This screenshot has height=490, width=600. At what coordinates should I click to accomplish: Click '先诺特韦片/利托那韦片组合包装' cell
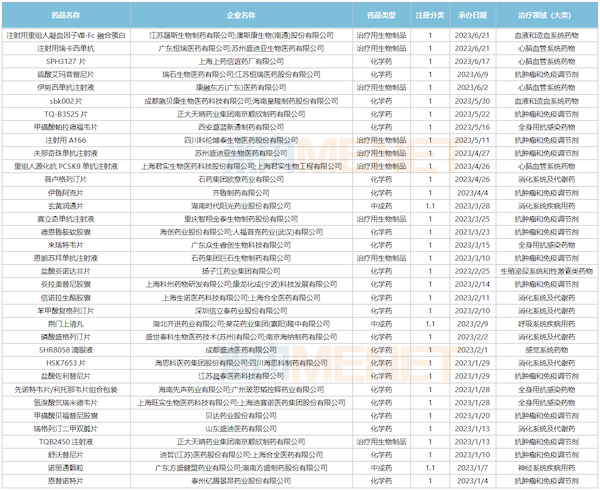click(66, 390)
